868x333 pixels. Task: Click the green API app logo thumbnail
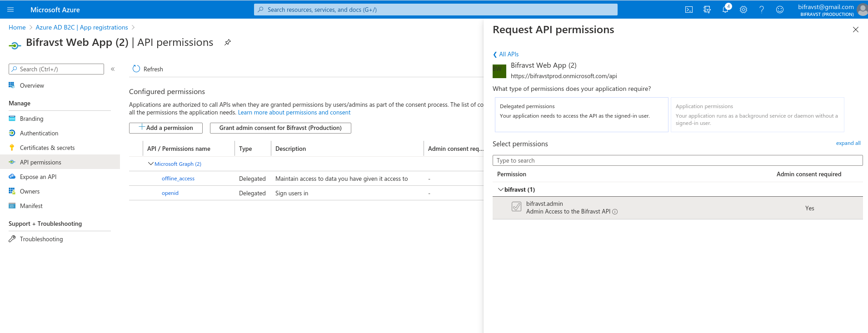tap(499, 71)
